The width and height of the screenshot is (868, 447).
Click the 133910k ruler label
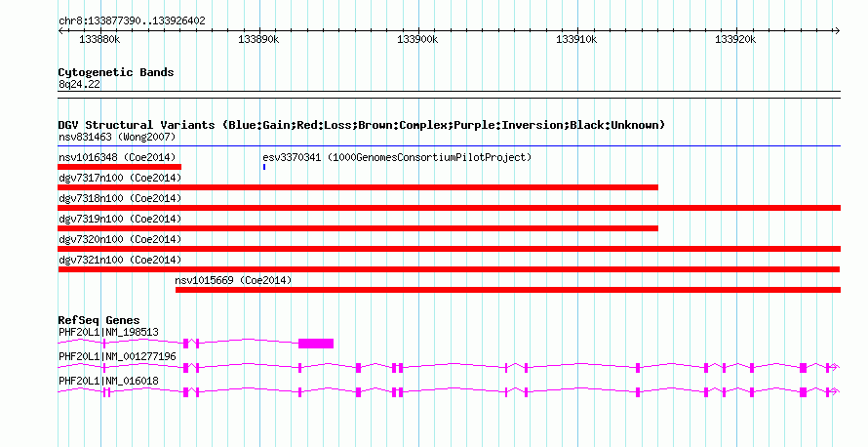(576, 39)
